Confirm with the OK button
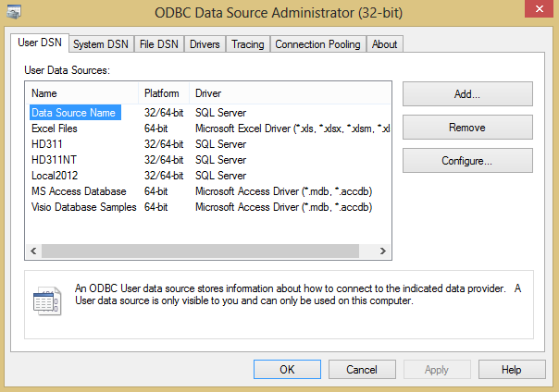 coord(287,369)
